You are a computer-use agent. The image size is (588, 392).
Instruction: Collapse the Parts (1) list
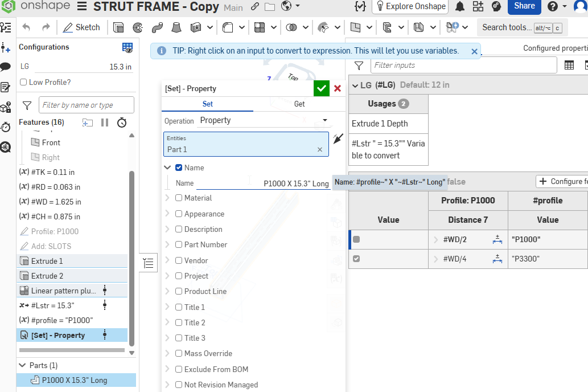23,365
